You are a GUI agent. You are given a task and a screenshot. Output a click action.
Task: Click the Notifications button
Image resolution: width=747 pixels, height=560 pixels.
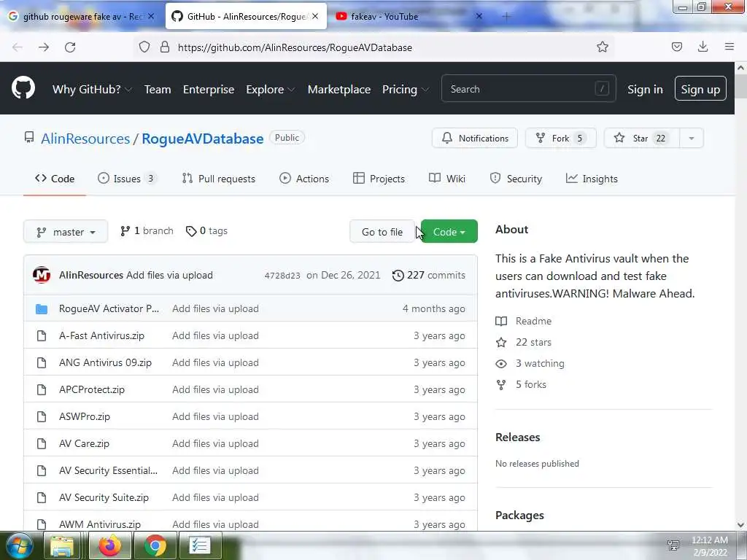(474, 138)
